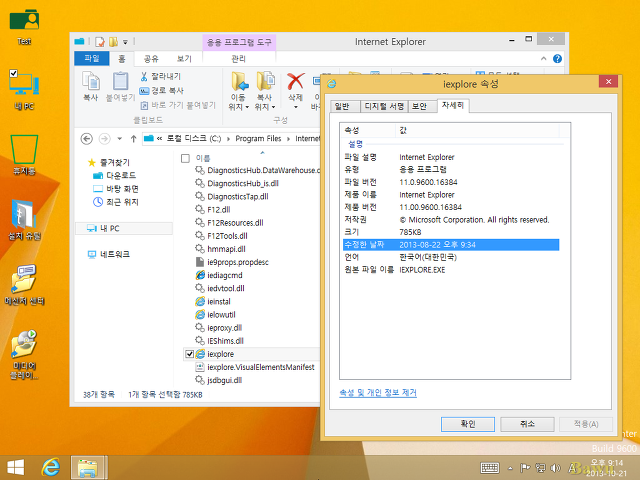Click the Explorer Help question mark icon
The width and height of the screenshot is (640, 480).
click(557, 59)
